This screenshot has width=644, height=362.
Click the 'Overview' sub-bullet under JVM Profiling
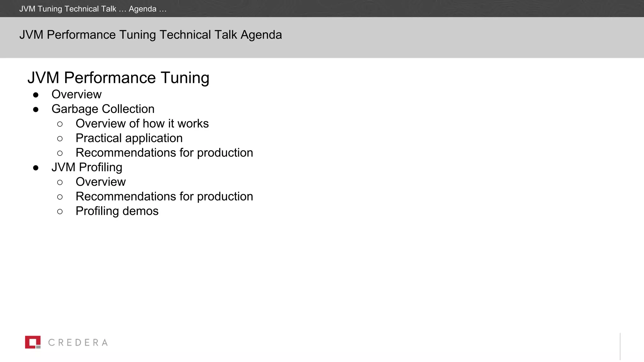[x=100, y=182]
